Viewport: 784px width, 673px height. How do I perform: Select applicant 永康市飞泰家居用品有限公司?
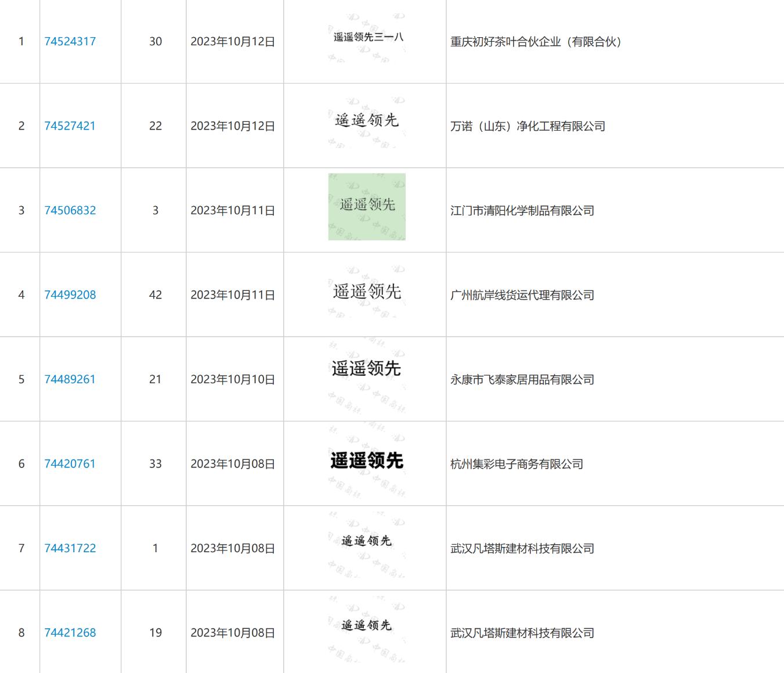pos(522,379)
